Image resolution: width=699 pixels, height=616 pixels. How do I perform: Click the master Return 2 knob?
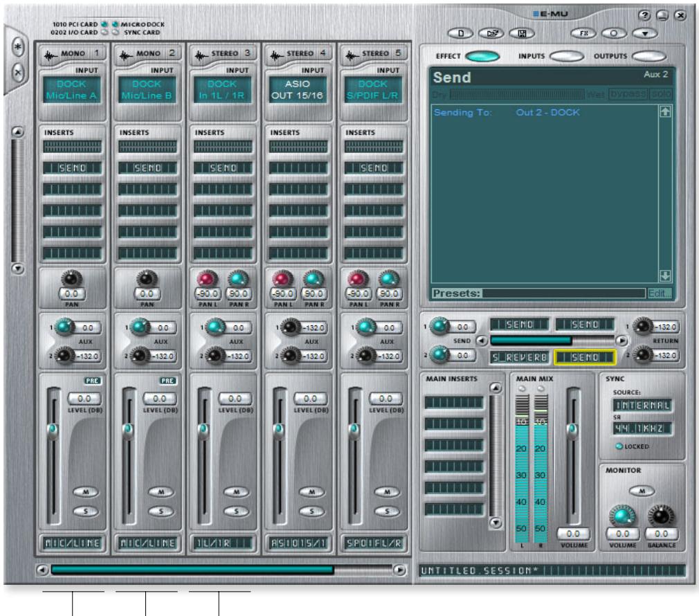pyautogui.click(x=643, y=354)
